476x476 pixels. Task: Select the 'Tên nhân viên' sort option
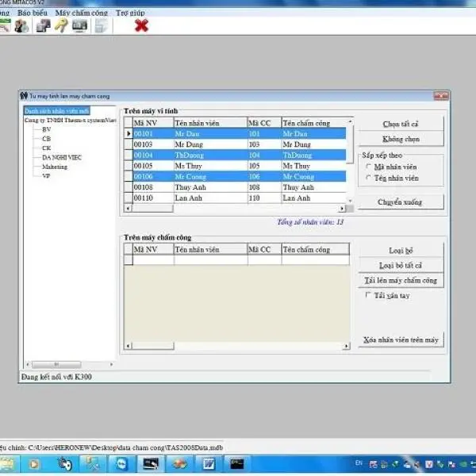pyautogui.click(x=368, y=178)
